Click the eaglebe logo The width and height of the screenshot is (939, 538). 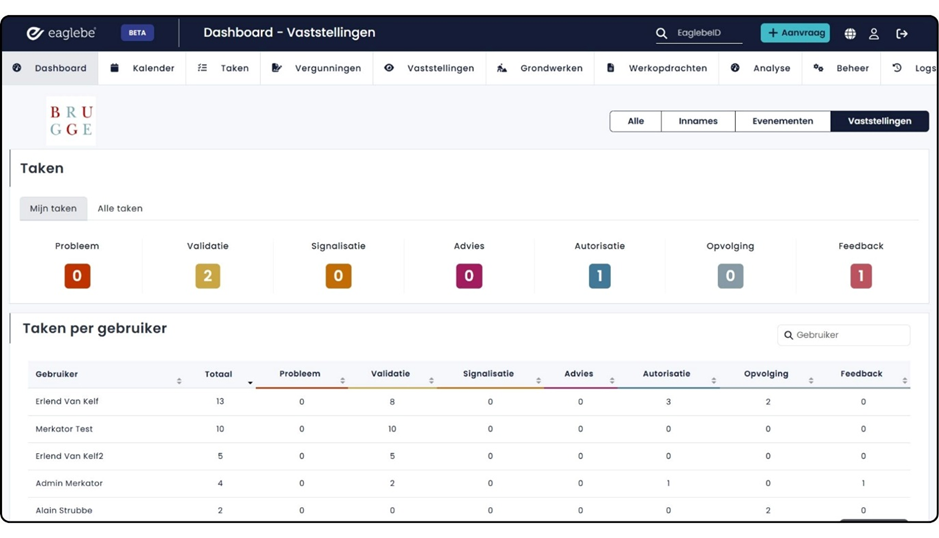pos(61,33)
